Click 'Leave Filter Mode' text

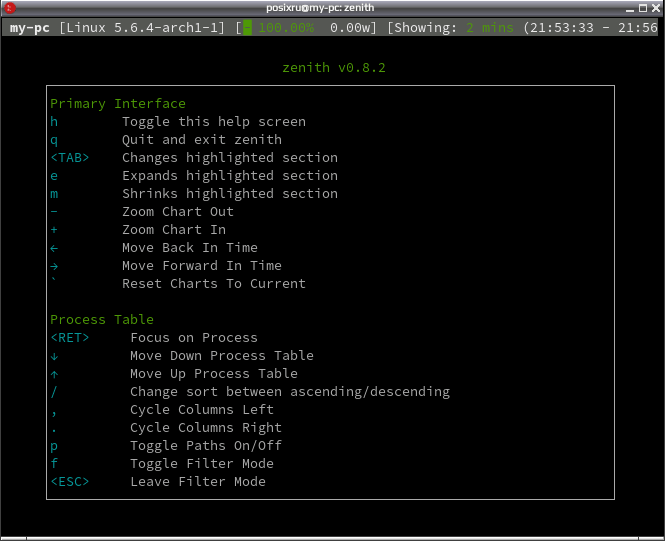tap(198, 482)
